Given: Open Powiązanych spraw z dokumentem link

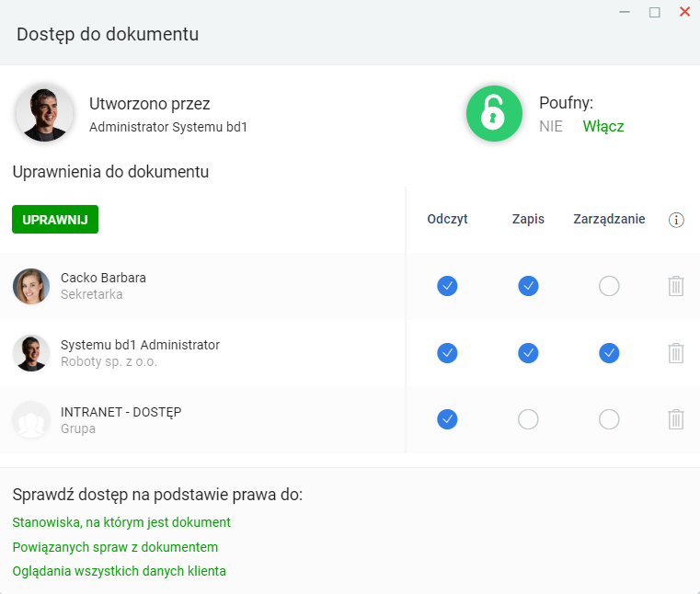Looking at the screenshot, I should (115, 547).
